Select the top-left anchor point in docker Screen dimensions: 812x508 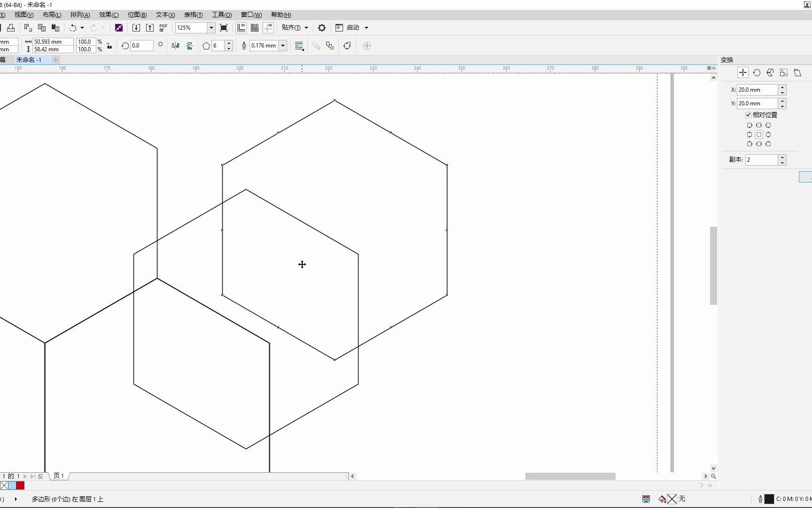coord(750,126)
